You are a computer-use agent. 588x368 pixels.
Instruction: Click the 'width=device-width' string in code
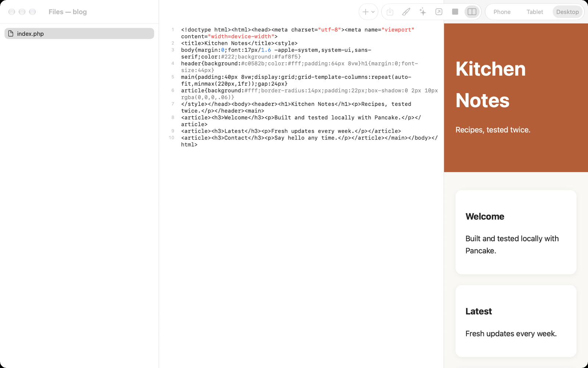(x=241, y=36)
